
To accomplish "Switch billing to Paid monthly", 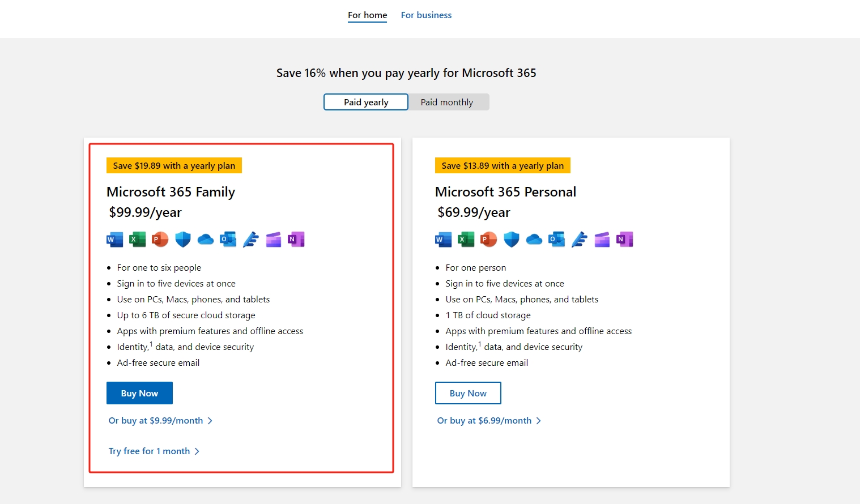I will [447, 102].
